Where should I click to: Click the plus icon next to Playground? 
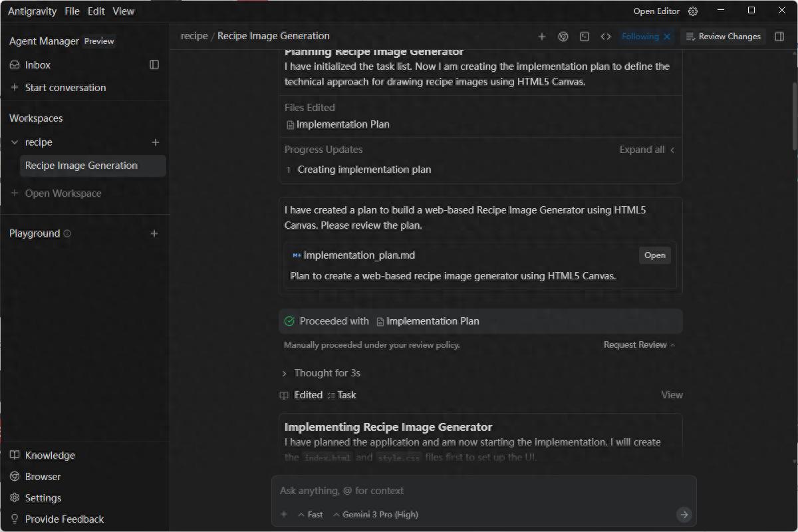(x=154, y=233)
